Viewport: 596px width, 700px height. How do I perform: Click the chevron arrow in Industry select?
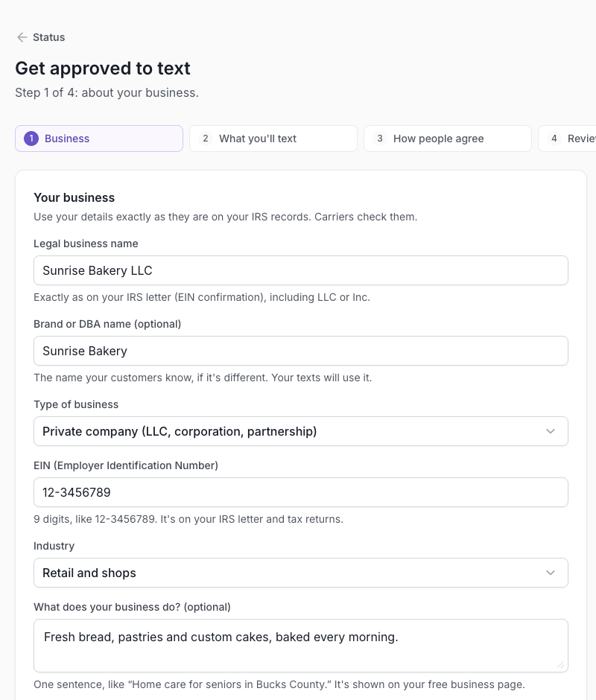pyautogui.click(x=551, y=573)
